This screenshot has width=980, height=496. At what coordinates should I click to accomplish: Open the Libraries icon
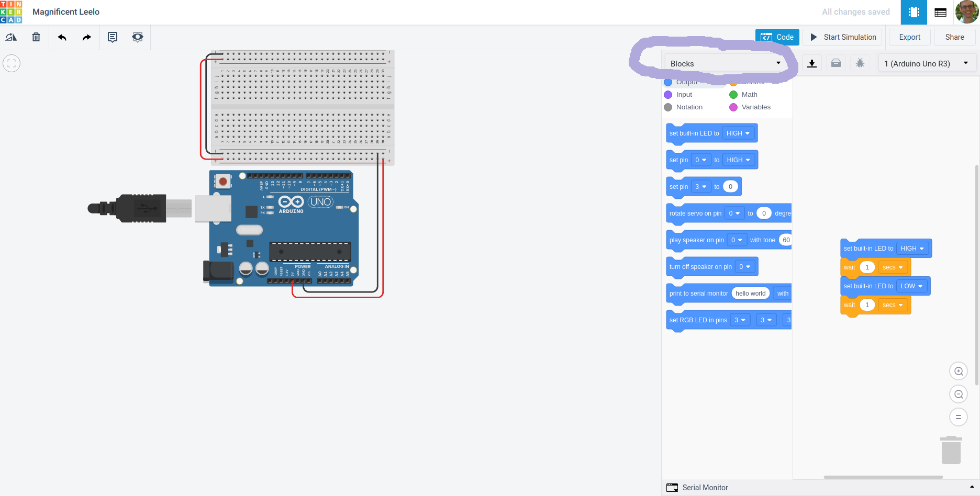[x=836, y=63]
